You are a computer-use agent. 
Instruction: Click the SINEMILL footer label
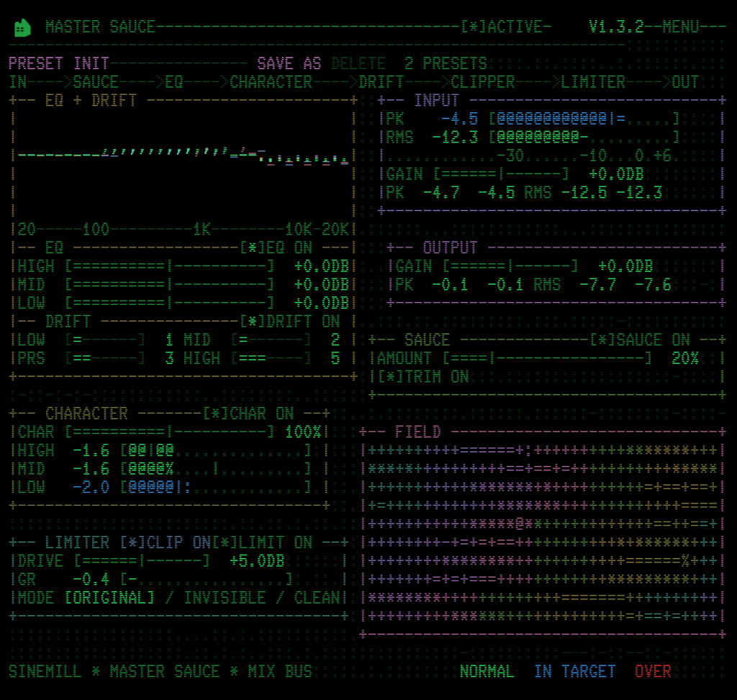(x=45, y=671)
